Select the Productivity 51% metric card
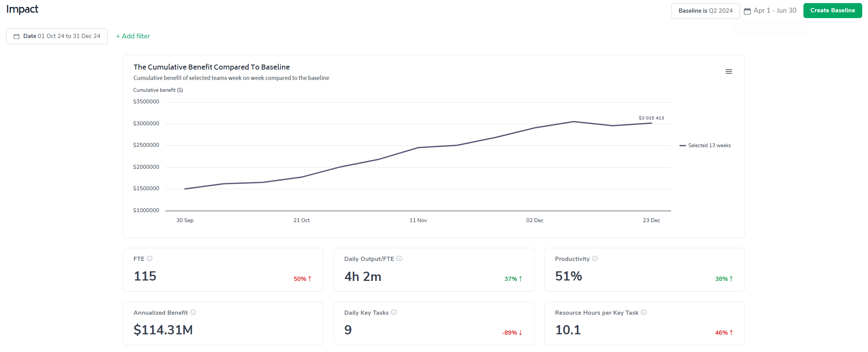Viewport: 868px width, 352px height. (x=645, y=270)
